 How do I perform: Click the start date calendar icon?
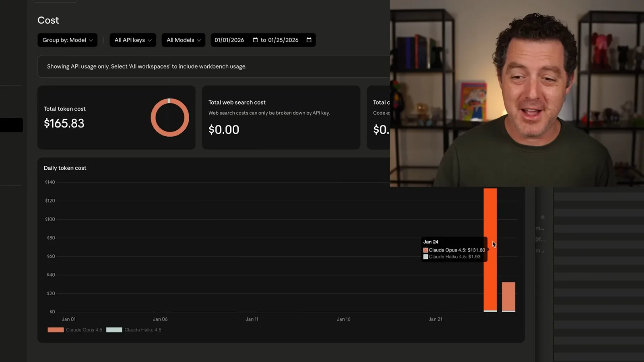coord(255,40)
